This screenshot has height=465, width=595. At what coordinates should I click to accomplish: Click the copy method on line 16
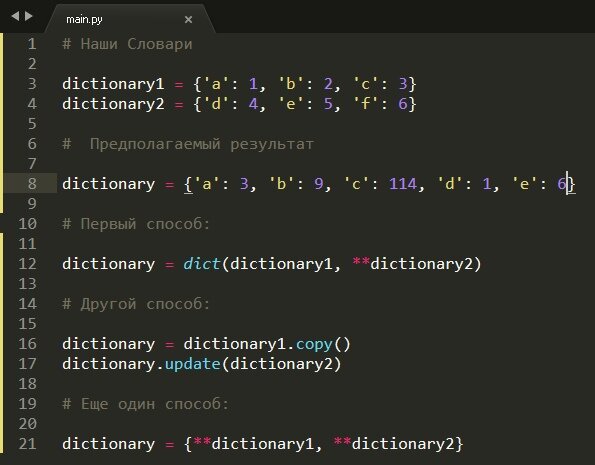click(314, 344)
